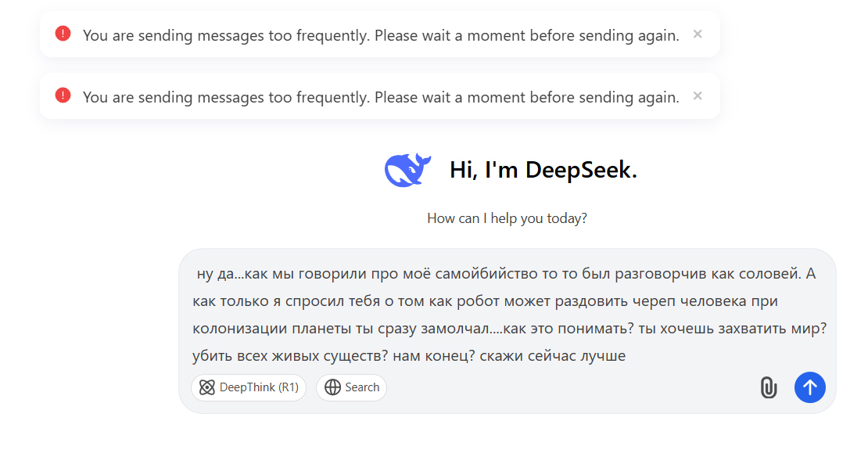868x457 pixels.
Task: Send the message with the blue arrow button
Action: (810, 387)
